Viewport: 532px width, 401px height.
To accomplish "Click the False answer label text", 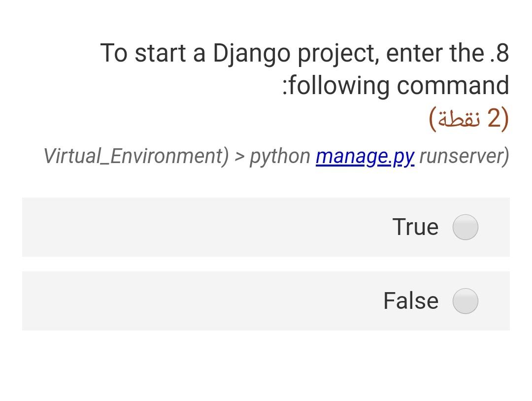I will point(411,301).
